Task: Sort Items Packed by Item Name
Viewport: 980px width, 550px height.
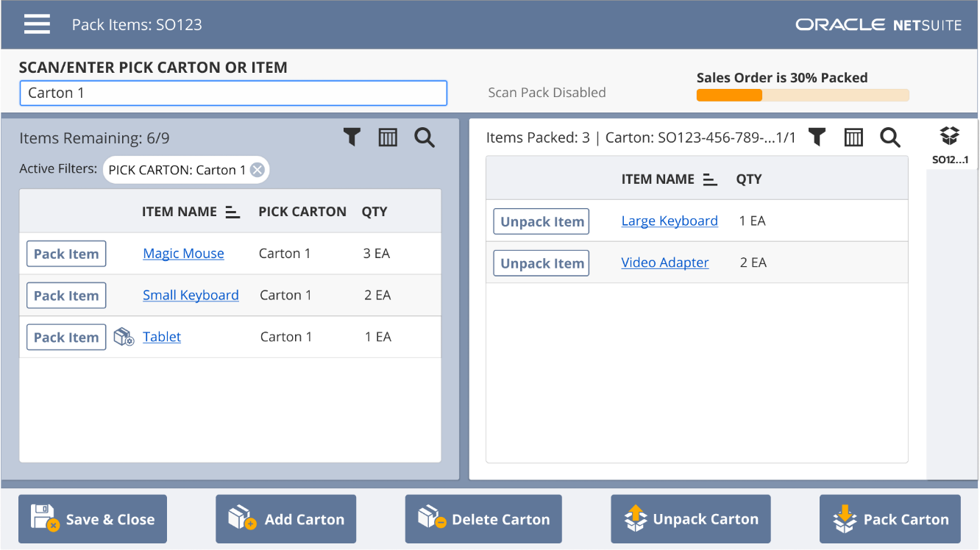Action: [x=710, y=180]
